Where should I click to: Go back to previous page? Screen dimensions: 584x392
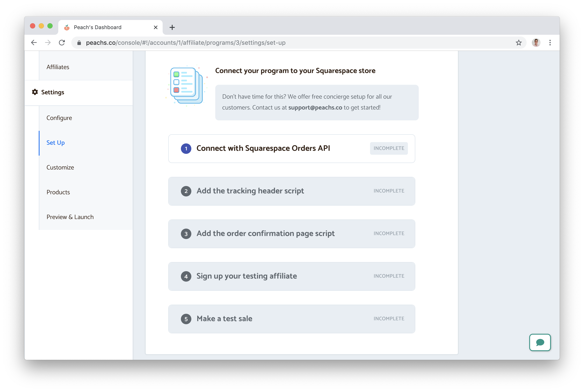pyautogui.click(x=34, y=43)
